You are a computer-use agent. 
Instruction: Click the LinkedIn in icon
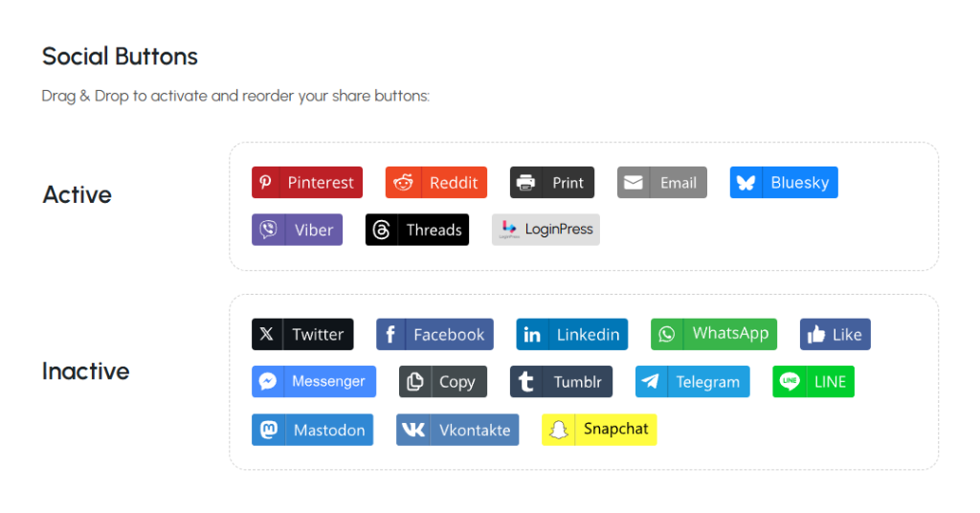click(532, 335)
